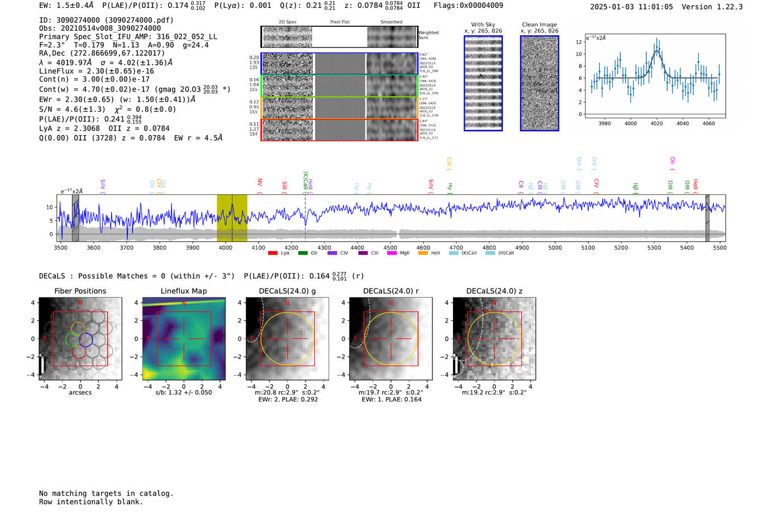Click the 'P(LAE)/P(OII): 0.174' header value
Image resolution: width=782 pixels, height=532 pixels.
coord(154,6)
